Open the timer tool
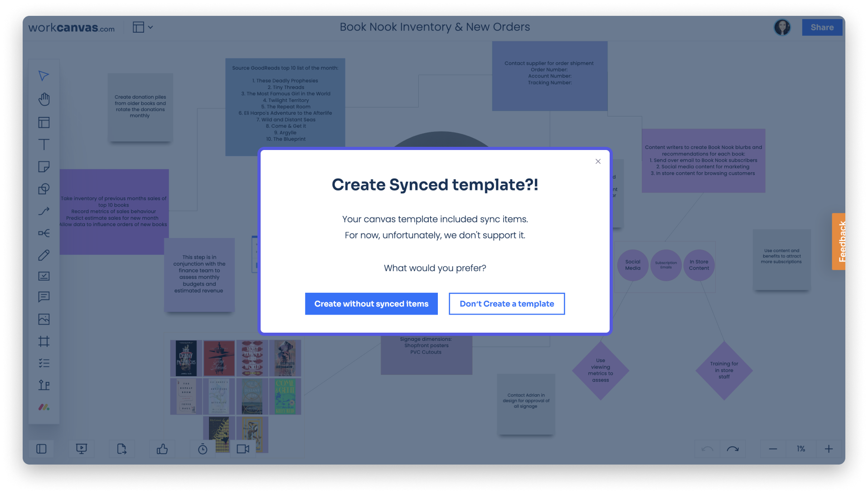This screenshot has height=494, width=868. click(x=203, y=449)
